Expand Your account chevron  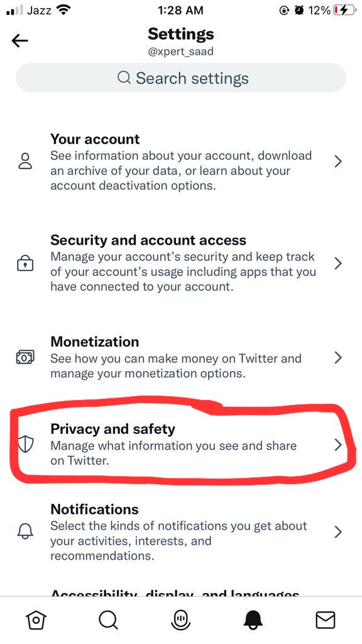click(x=337, y=162)
